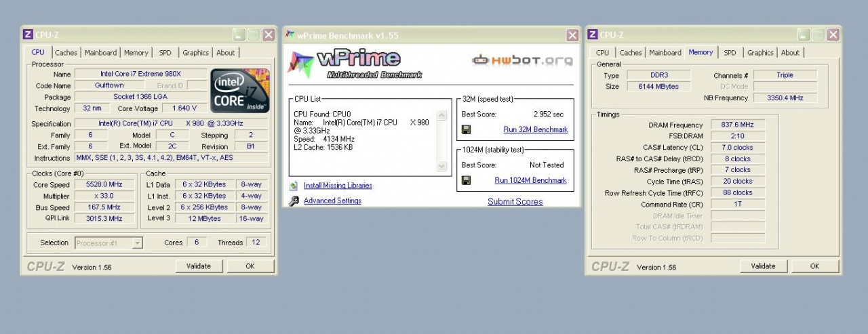
Task: Open the SPD tab in right CPU-Z
Action: click(x=730, y=53)
